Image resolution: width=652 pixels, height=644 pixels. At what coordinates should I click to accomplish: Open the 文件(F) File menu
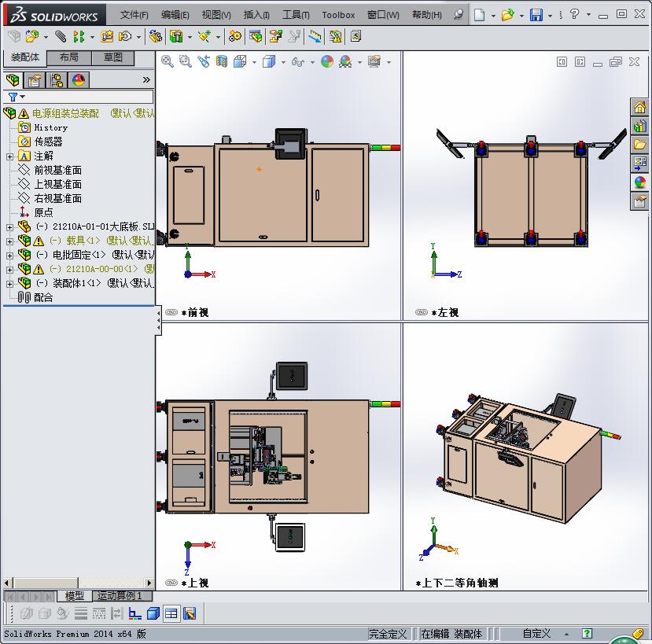click(134, 15)
